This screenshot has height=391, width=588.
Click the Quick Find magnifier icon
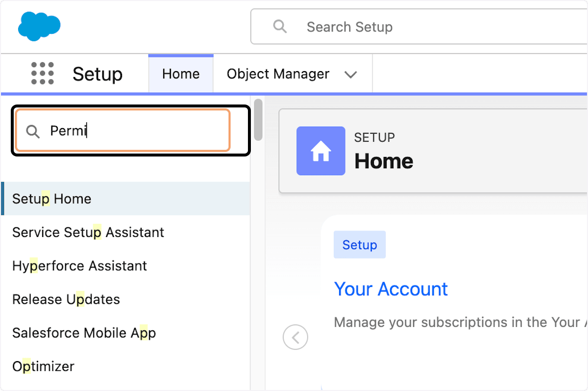click(33, 131)
